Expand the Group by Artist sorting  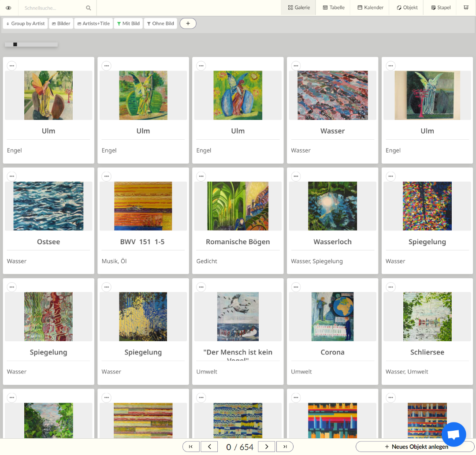25,23
